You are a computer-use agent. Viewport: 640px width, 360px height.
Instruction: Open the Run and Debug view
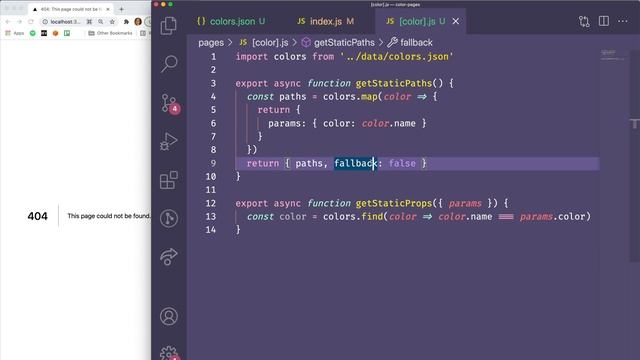[169, 142]
